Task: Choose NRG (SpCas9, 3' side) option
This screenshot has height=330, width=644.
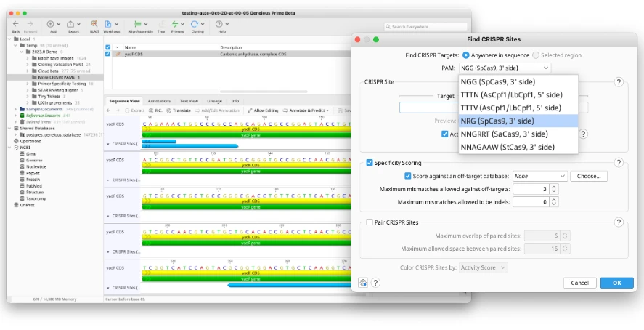Action: click(518, 121)
